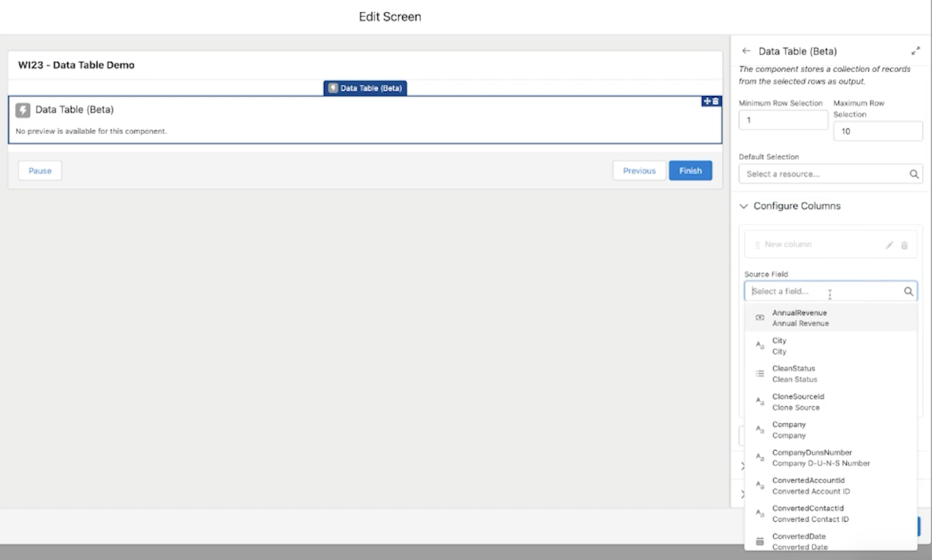Pick CleanStatus from the dropdown list
932x560 pixels.
(794, 374)
